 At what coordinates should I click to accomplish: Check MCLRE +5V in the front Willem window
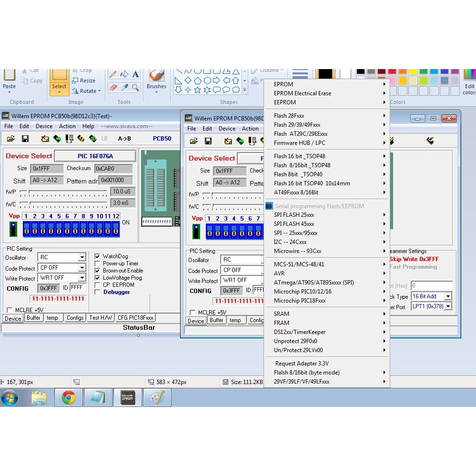pyautogui.click(x=193, y=313)
